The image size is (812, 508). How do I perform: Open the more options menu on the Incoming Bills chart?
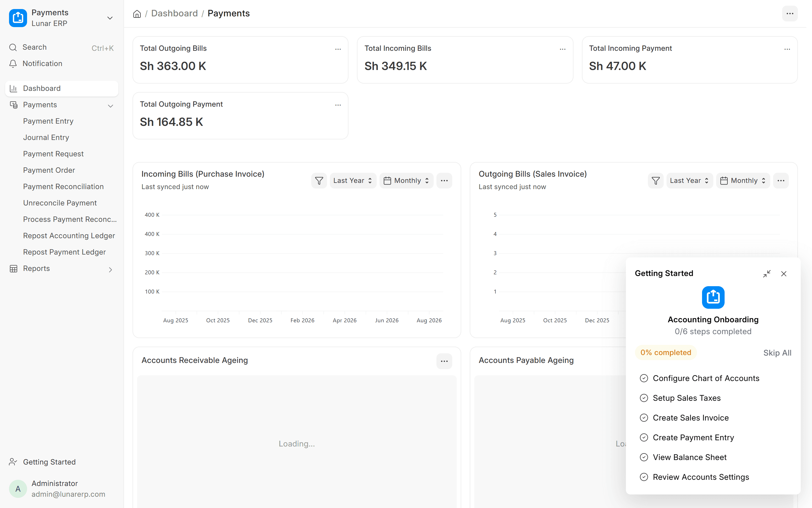tap(444, 181)
